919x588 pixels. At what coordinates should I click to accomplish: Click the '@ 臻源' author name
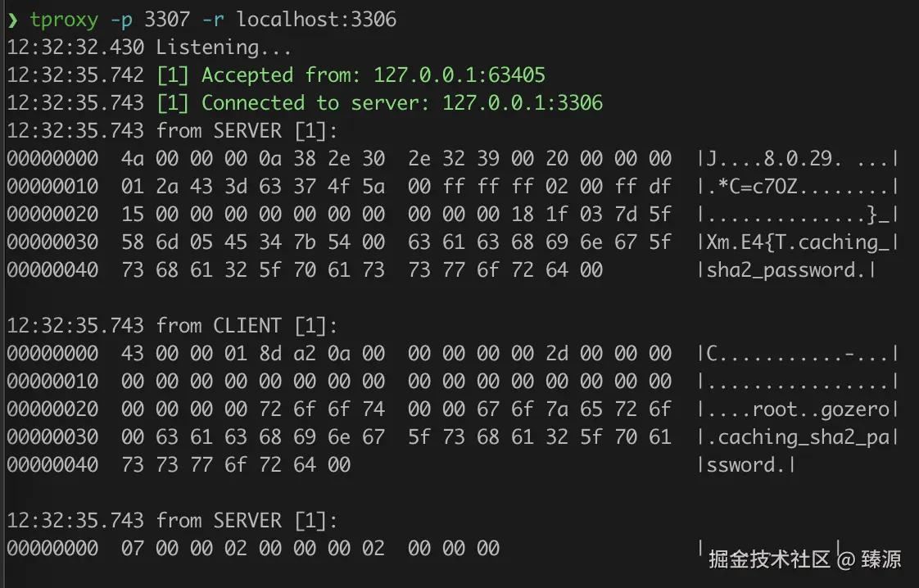pos(870,559)
